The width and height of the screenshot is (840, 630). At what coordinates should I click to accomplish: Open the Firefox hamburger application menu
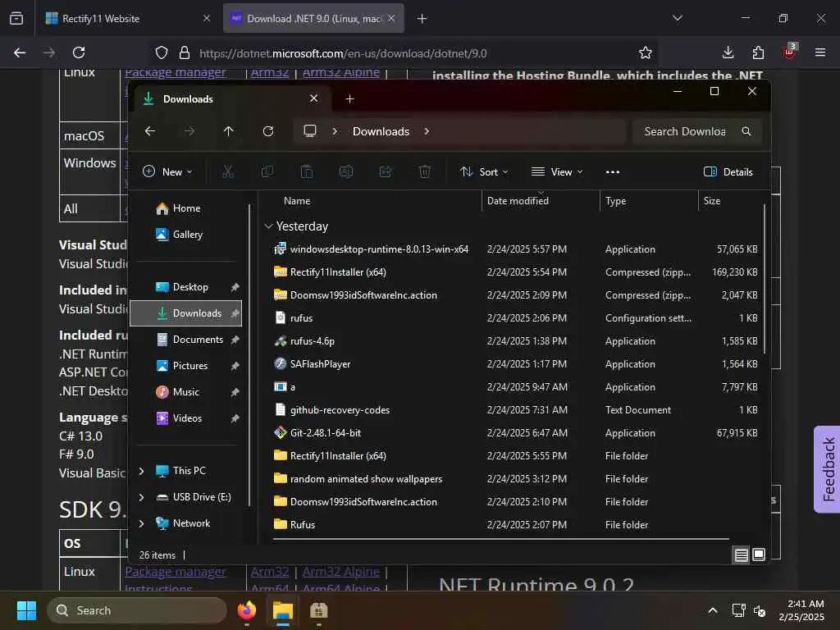pos(819,52)
